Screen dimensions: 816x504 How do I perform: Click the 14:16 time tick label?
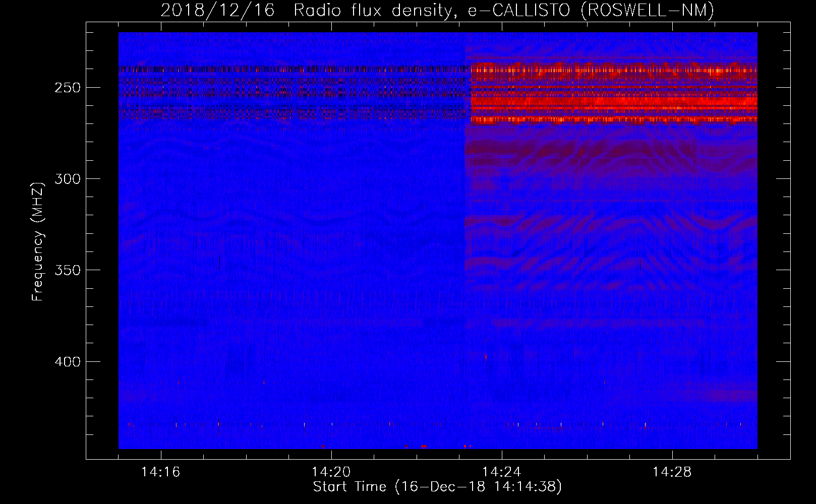pos(161,472)
